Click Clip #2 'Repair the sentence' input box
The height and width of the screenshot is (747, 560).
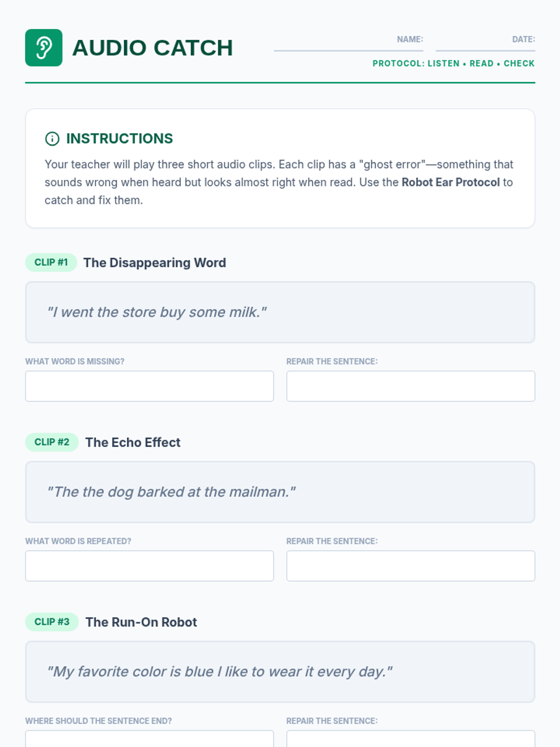(x=411, y=566)
